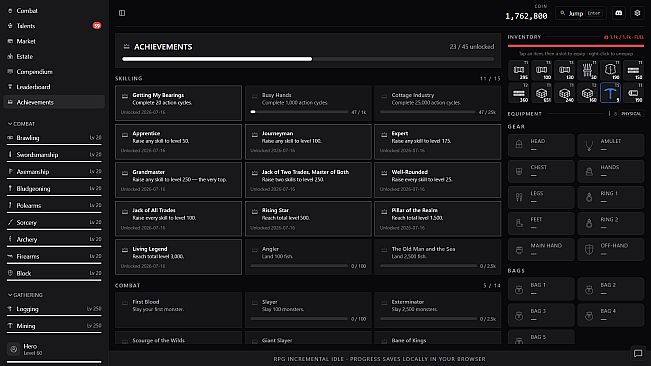Click the Amulet gear slot

tap(611, 145)
